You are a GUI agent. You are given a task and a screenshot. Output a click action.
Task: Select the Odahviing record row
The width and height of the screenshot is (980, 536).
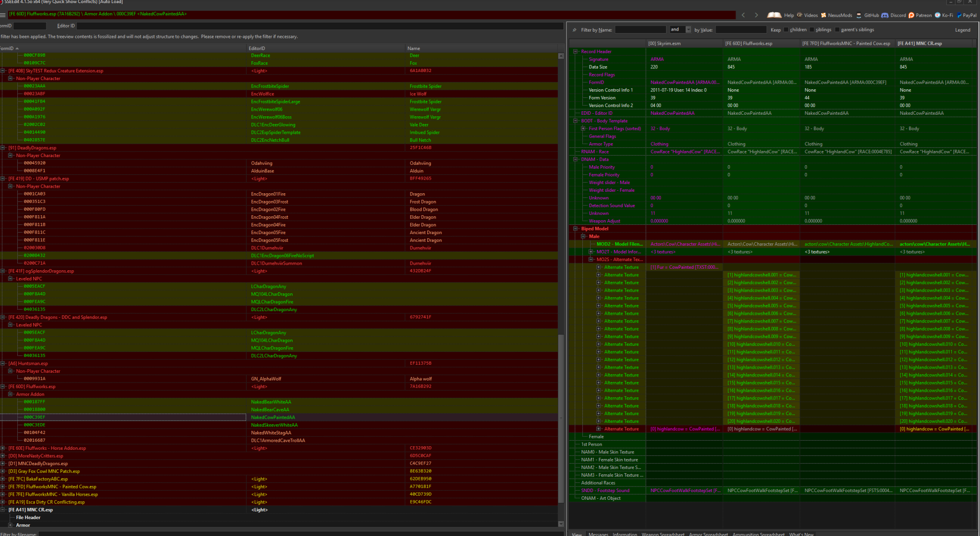click(279, 163)
